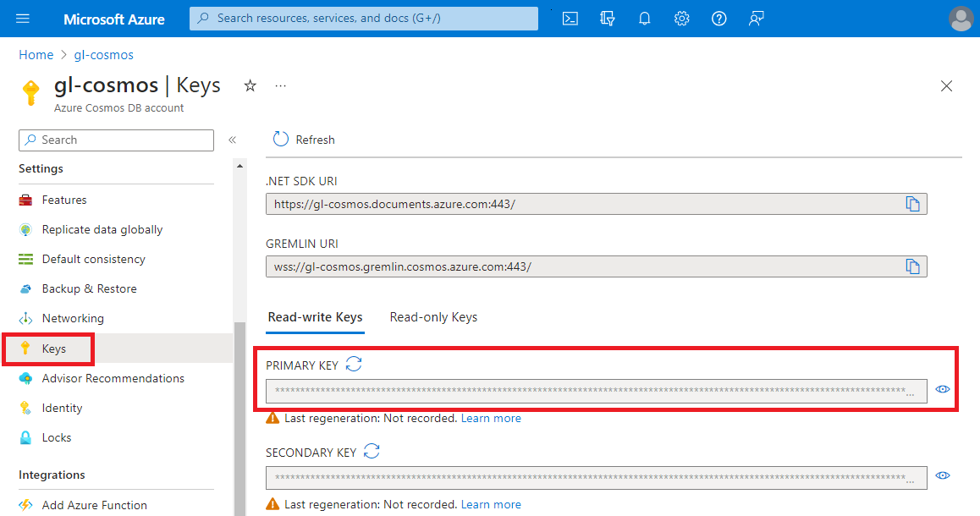Copy the .NET SDK URI value

[x=912, y=204]
